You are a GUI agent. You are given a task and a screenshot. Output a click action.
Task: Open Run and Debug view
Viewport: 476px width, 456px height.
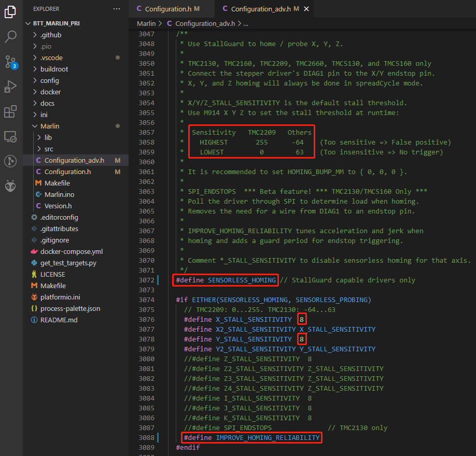tap(11, 87)
